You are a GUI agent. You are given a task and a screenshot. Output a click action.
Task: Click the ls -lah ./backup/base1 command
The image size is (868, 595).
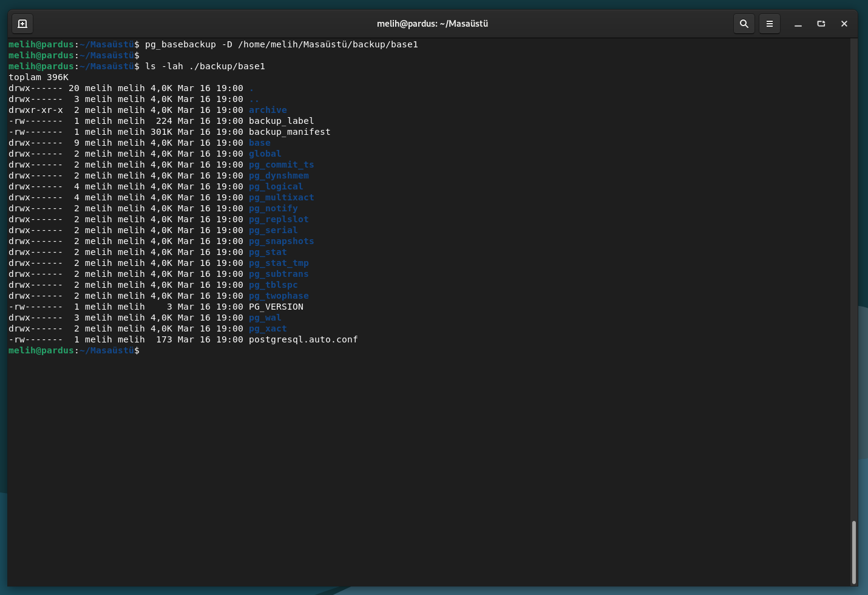205,66
